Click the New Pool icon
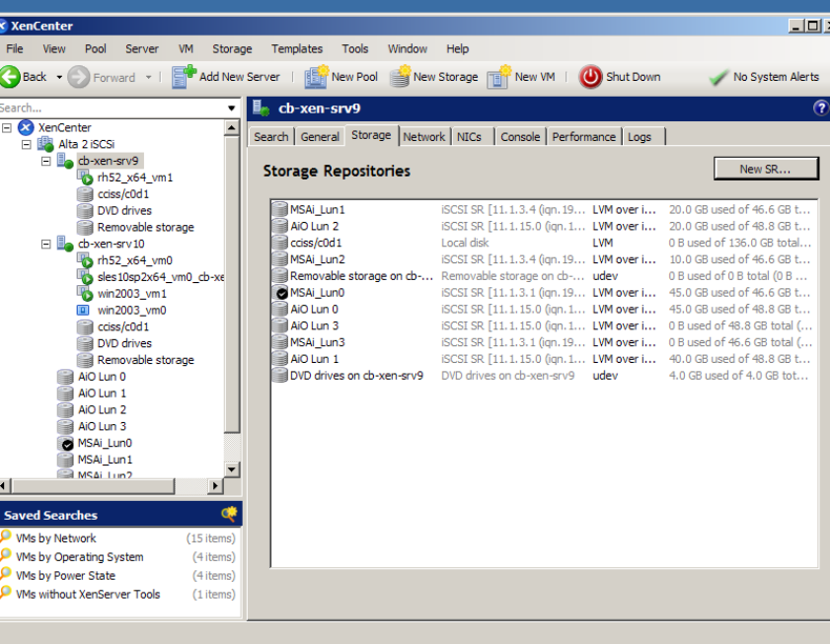 tap(316, 77)
